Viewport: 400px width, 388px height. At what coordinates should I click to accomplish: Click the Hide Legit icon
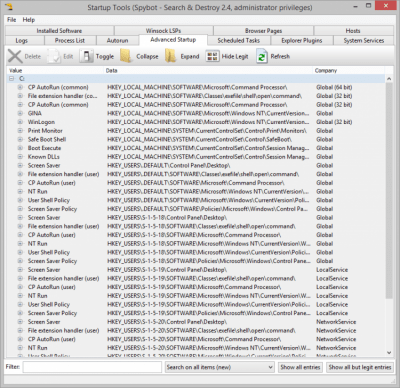[212, 56]
